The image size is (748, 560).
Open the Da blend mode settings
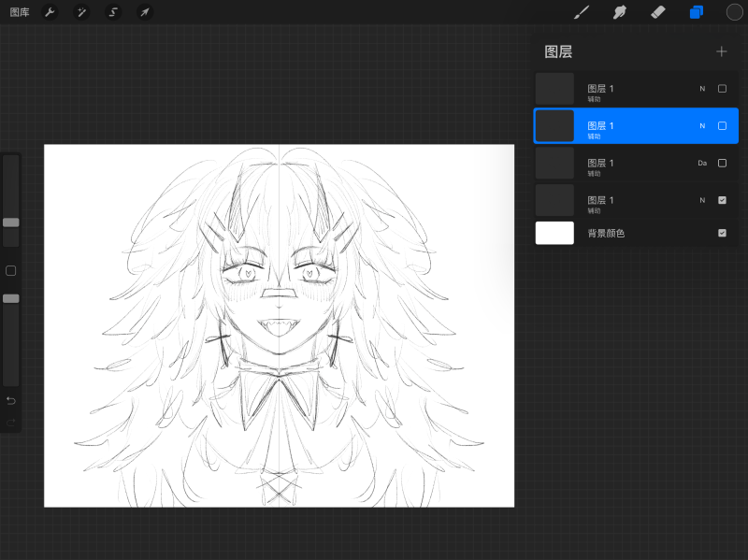(702, 163)
